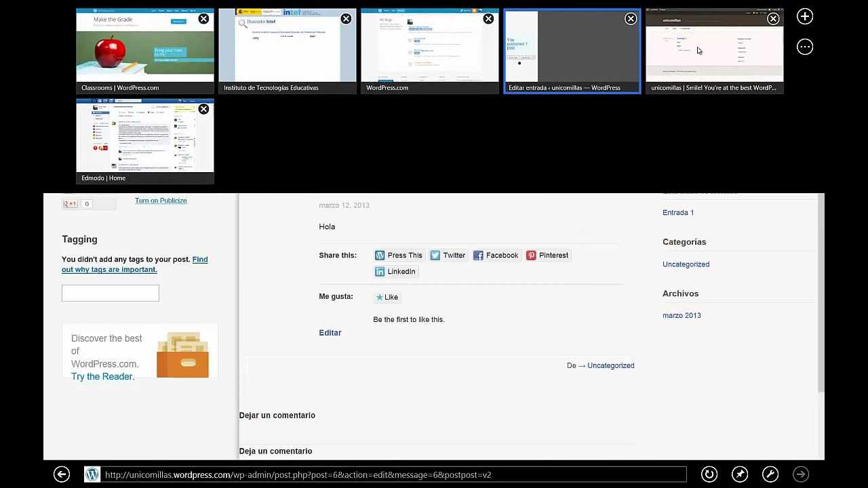Viewport: 868px width, 488px height.
Task: Share post on Twitter
Action: click(448, 256)
